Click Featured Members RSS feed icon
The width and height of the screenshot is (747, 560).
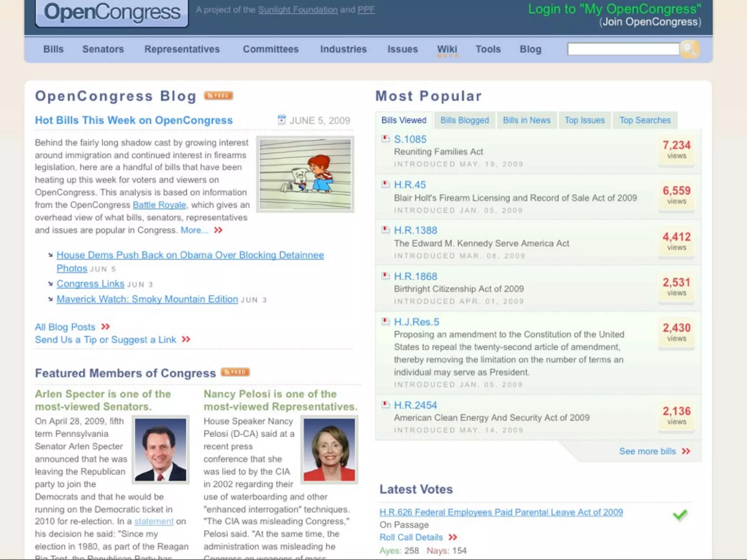[x=235, y=372]
